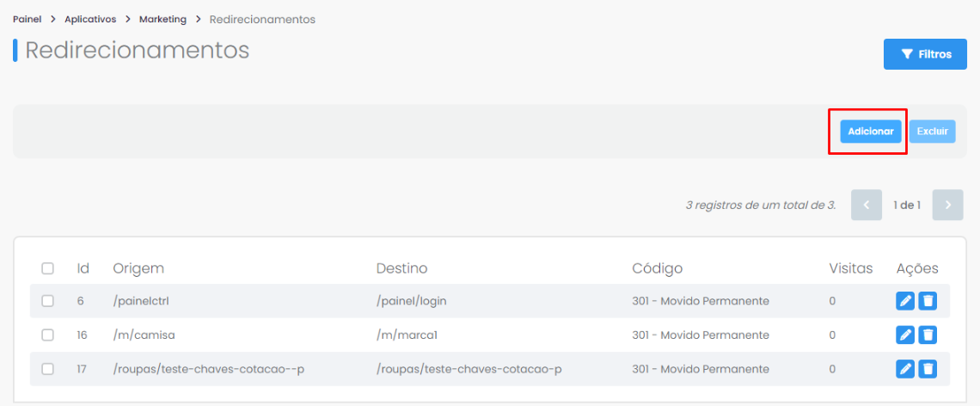The image size is (980, 406).
Task: Go to Marketing breadcrumb item
Action: [x=162, y=20]
